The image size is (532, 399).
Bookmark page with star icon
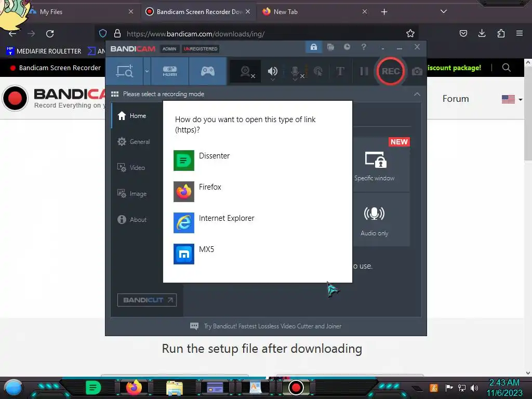click(410, 34)
